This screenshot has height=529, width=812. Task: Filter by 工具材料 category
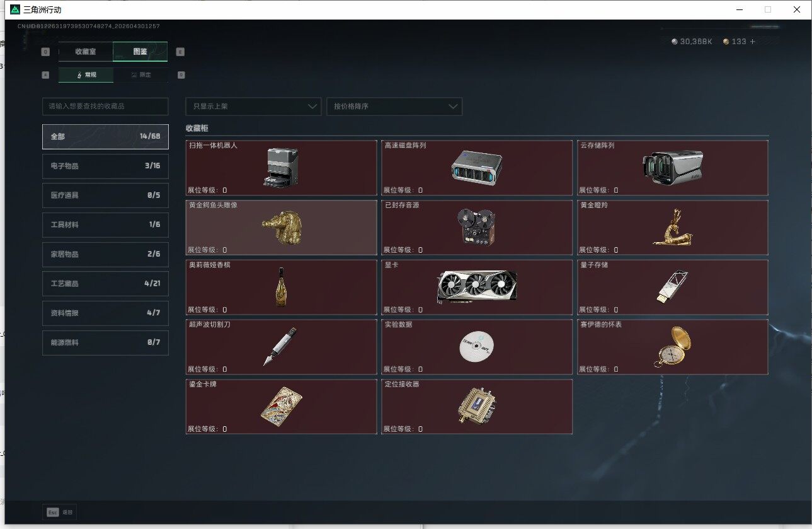(x=105, y=224)
